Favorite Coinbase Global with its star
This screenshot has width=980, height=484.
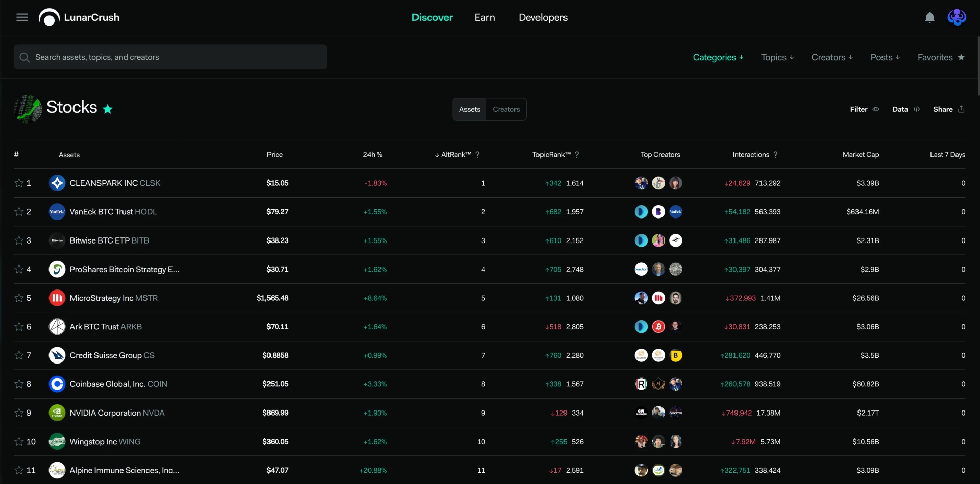coord(19,384)
